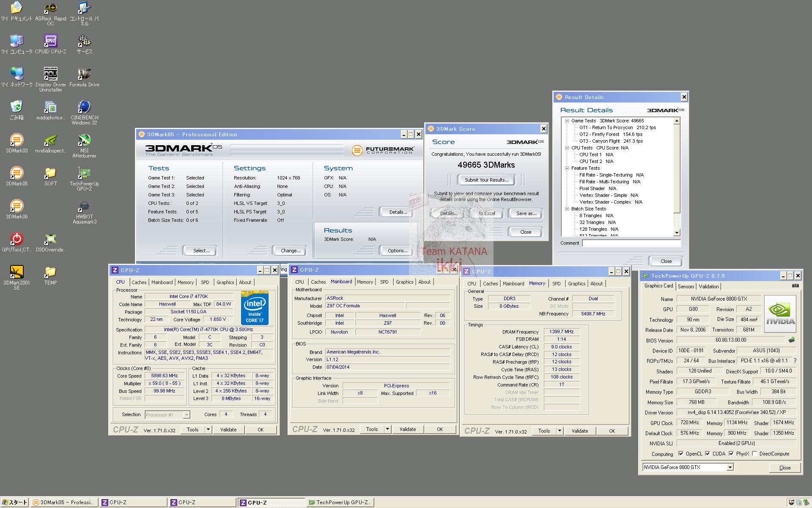The image size is (812, 508).
Task: Open Formula Drive desktop icon
Action: pyautogui.click(x=84, y=77)
